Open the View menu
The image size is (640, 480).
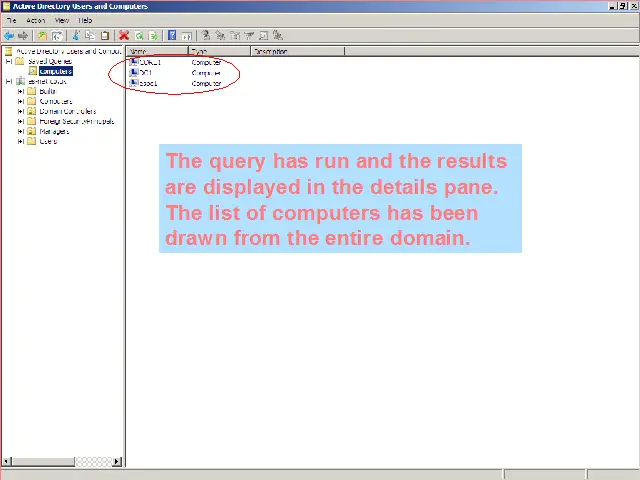pyautogui.click(x=62, y=20)
